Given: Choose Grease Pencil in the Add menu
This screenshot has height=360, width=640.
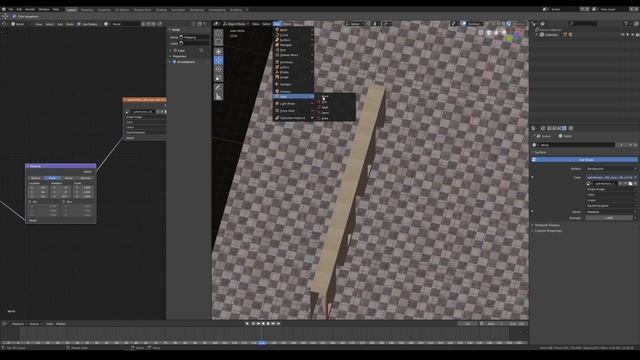Looking at the screenshot, I should (x=293, y=55).
